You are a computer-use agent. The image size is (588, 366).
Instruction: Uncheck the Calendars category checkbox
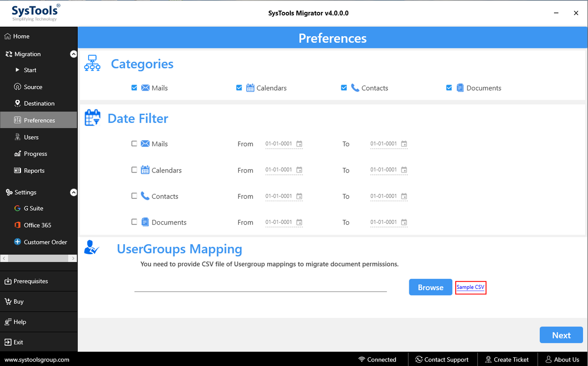click(x=239, y=87)
